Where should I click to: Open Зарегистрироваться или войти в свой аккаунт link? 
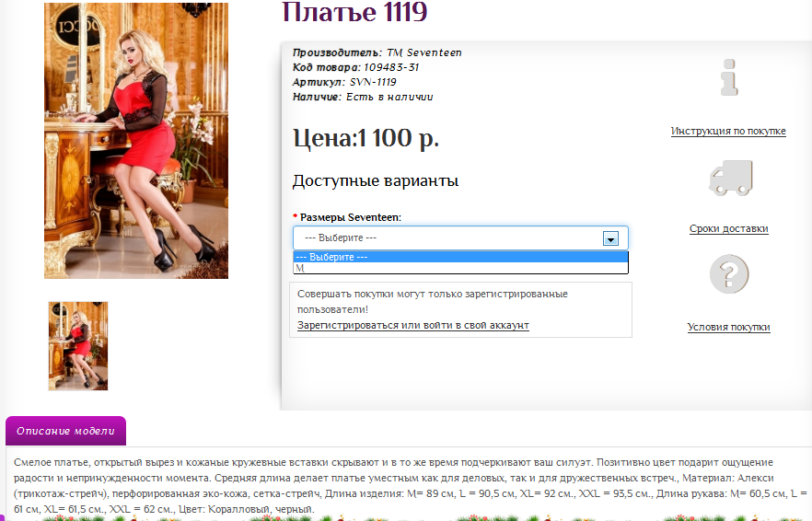(412, 325)
